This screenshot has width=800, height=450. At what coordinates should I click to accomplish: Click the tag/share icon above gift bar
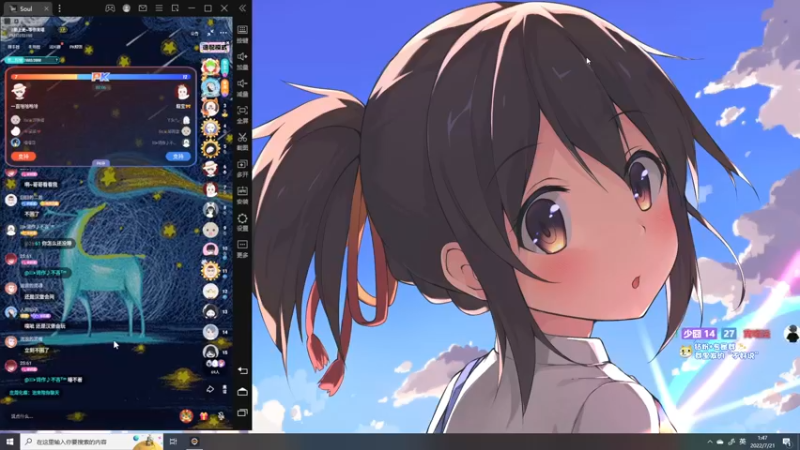point(210,389)
